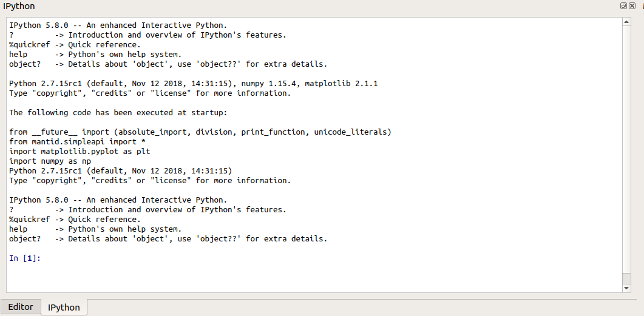Switch to the Editor tab
This screenshot has height=316, width=644.
click(x=21, y=306)
